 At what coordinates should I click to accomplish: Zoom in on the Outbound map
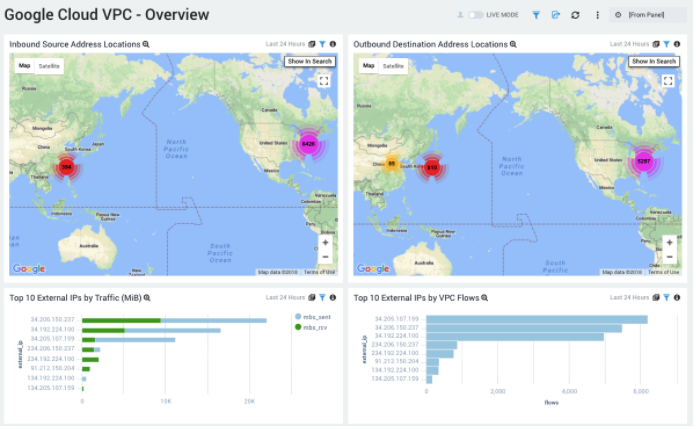pos(669,242)
